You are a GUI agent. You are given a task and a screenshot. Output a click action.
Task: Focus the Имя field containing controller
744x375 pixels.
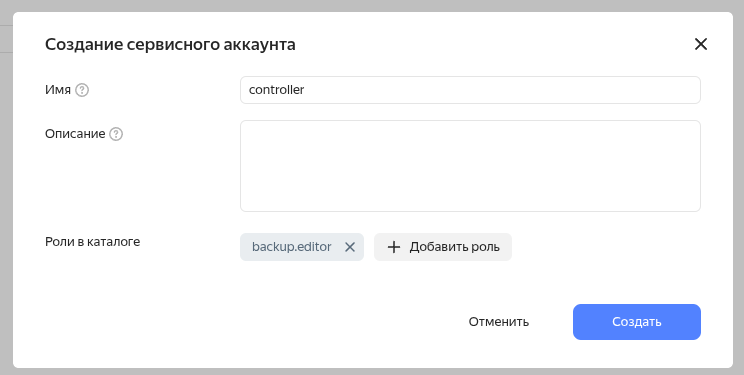pyautogui.click(x=470, y=90)
